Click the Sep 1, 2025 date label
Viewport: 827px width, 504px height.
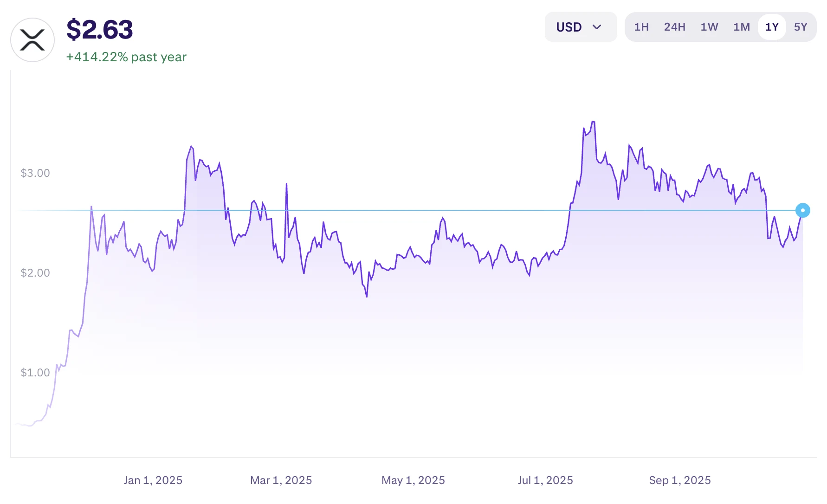[679, 480]
